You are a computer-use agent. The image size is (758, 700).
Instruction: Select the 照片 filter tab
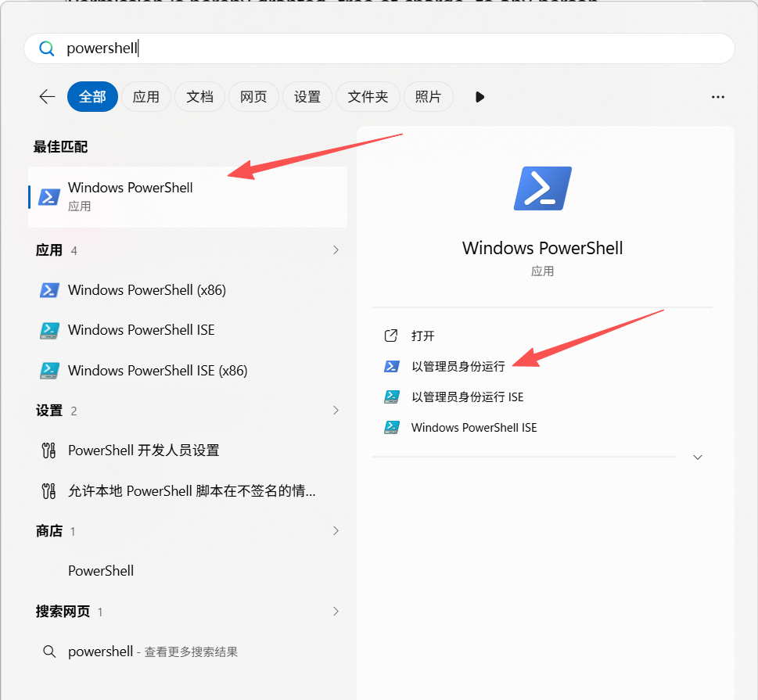(x=429, y=97)
